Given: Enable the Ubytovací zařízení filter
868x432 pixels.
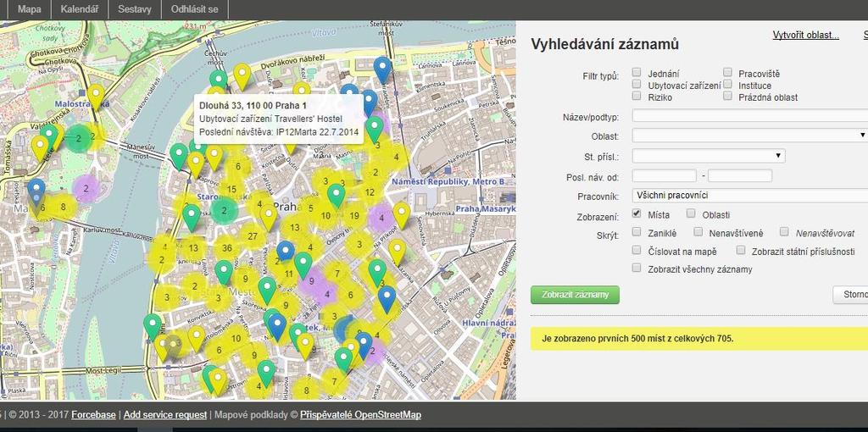Looking at the screenshot, I should pos(637,85).
